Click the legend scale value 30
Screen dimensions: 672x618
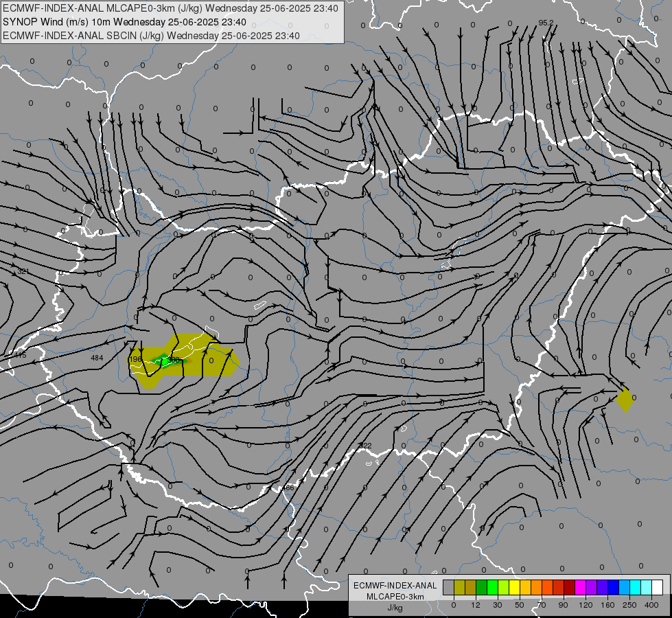[498, 605]
